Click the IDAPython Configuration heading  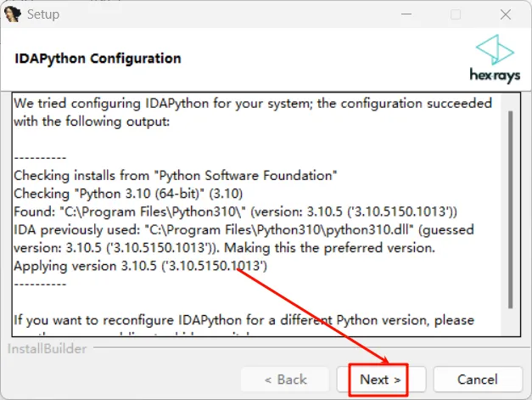tap(98, 59)
